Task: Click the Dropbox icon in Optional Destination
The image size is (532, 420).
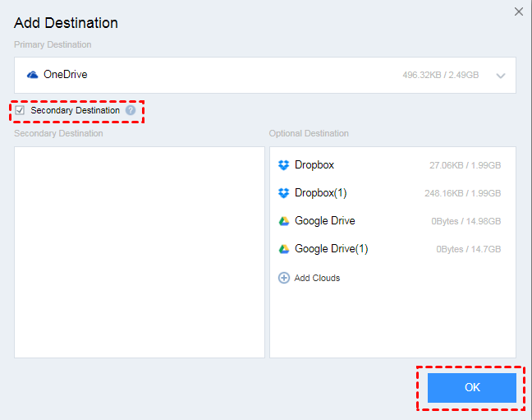Action: (284, 165)
